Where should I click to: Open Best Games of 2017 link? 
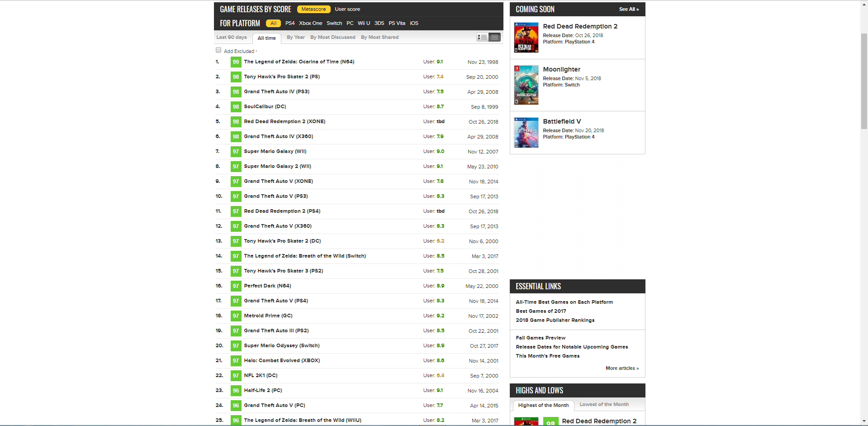coord(541,311)
